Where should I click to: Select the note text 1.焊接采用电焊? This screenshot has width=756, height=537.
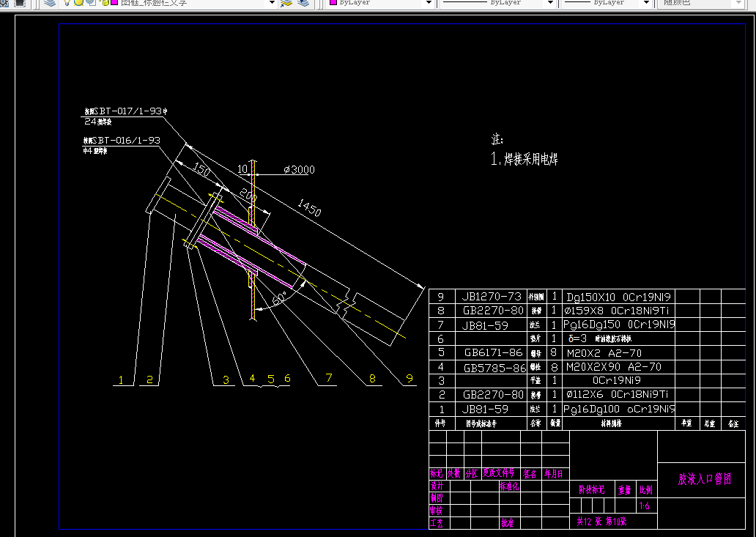[x=524, y=158]
